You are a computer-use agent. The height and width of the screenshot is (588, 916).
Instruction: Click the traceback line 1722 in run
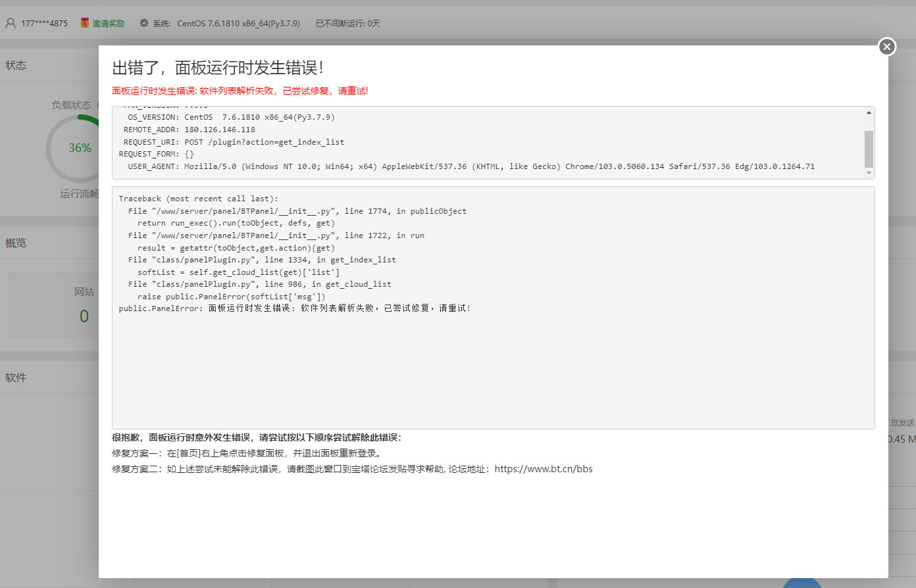[x=276, y=235]
